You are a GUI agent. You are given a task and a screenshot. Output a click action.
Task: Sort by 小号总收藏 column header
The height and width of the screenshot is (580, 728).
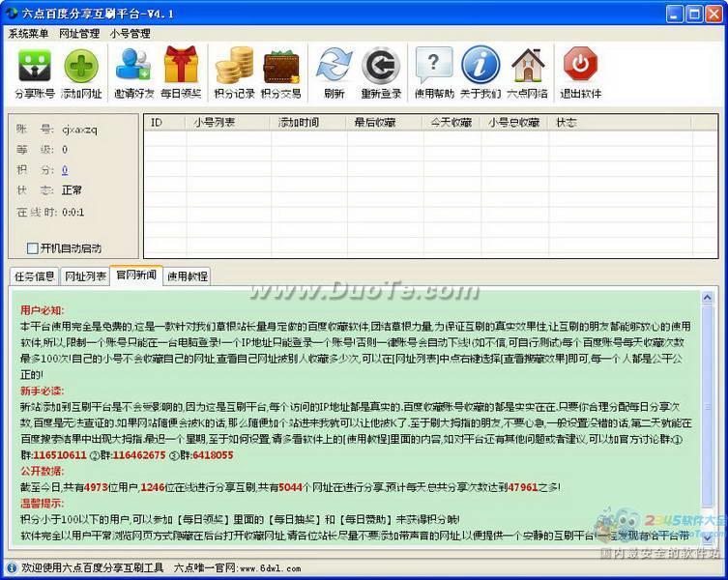tap(515, 123)
